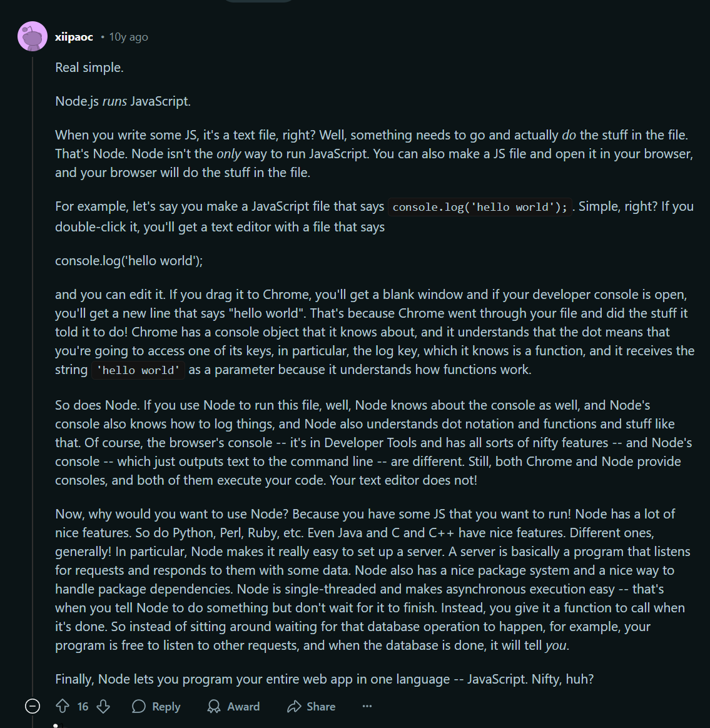The height and width of the screenshot is (728, 710).
Task: Open the xiipaoc username profile link
Action: point(74,38)
